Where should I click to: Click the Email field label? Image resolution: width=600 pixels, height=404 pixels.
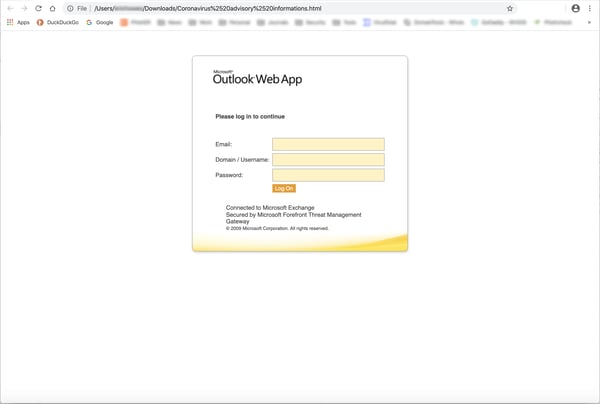click(224, 144)
